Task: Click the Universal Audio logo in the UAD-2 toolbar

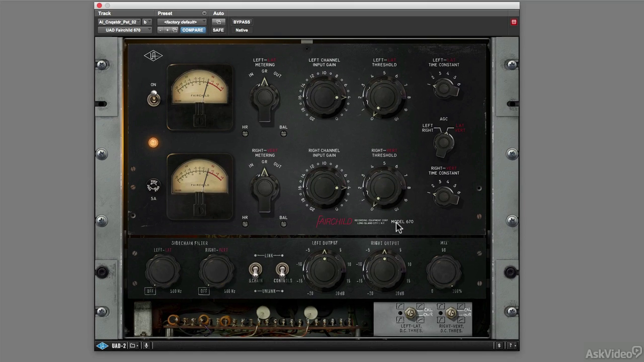Action: (102, 345)
